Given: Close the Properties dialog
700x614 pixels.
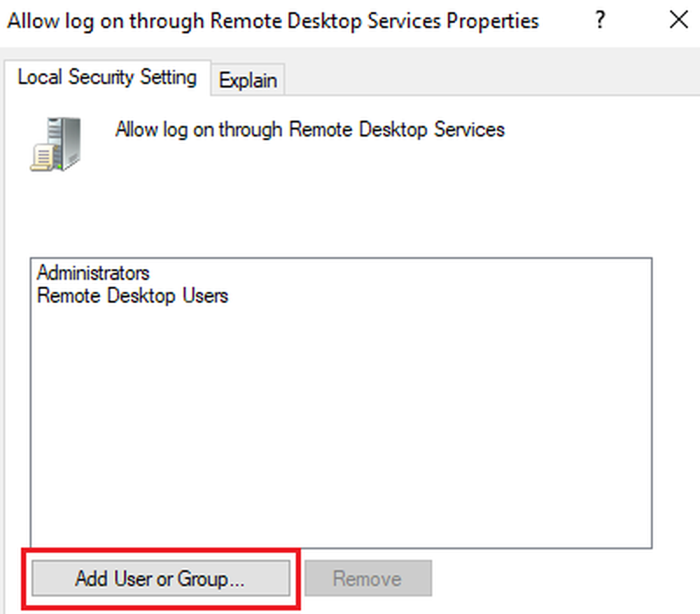Looking at the screenshot, I should click(x=678, y=20).
